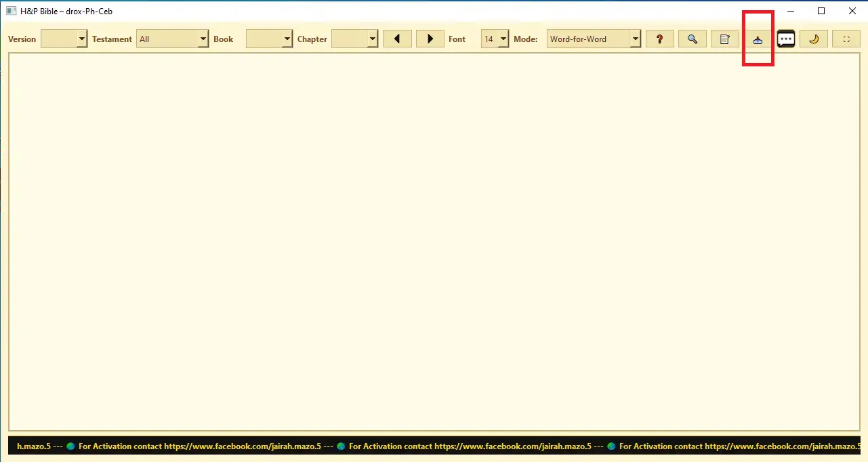The width and height of the screenshot is (868, 462).
Task: Click the Version label text
Action: click(x=22, y=39)
